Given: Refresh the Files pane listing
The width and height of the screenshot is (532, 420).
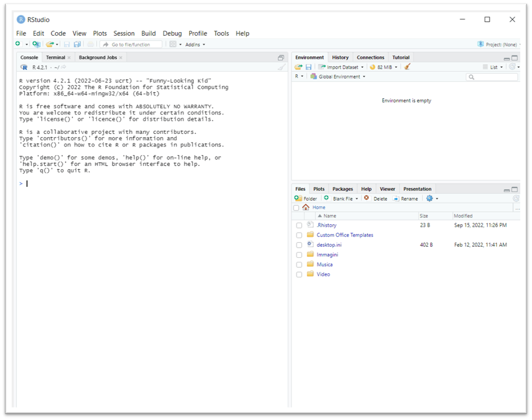Looking at the screenshot, I should [x=516, y=198].
